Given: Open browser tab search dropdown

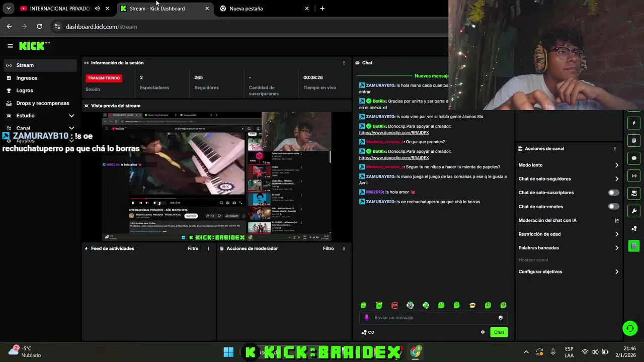Looking at the screenshot, I should (x=9, y=9).
